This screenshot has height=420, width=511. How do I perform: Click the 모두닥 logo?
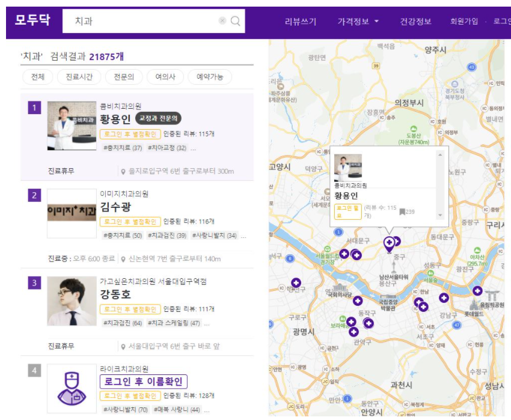point(32,20)
